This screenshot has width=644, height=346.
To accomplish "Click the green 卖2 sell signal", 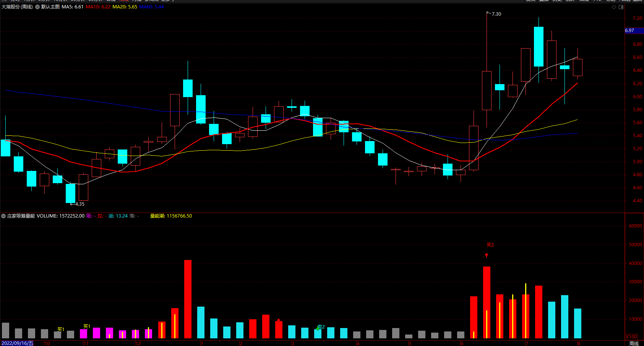I will [321, 327].
